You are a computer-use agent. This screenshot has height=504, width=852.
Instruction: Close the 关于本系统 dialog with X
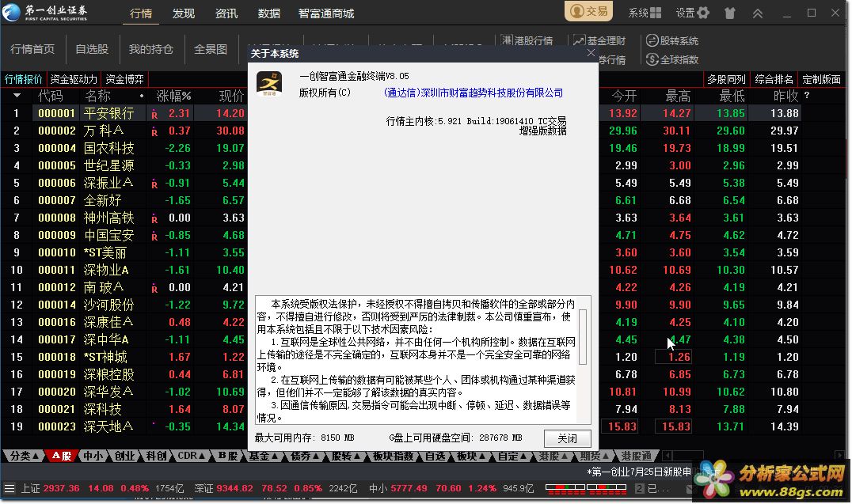coord(591,53)
